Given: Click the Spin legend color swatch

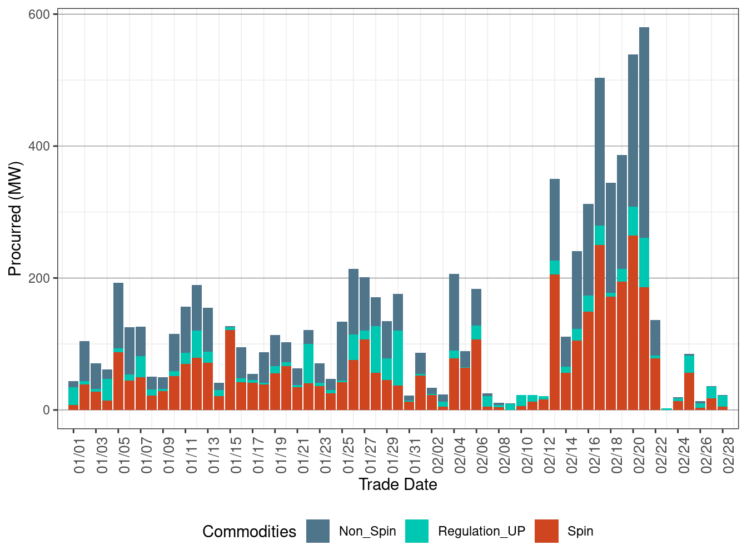Looking at the screenshot, I should pyautogui.click(x=546, y=531).
